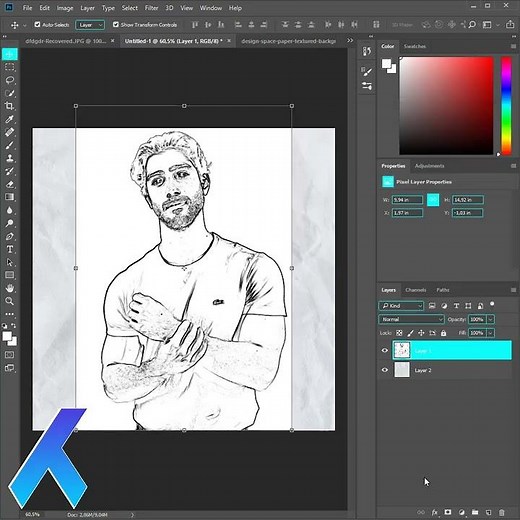Toggle Show Transform Controls checkbox
This screenshot has width=520, height=520.
coord(116,24)
